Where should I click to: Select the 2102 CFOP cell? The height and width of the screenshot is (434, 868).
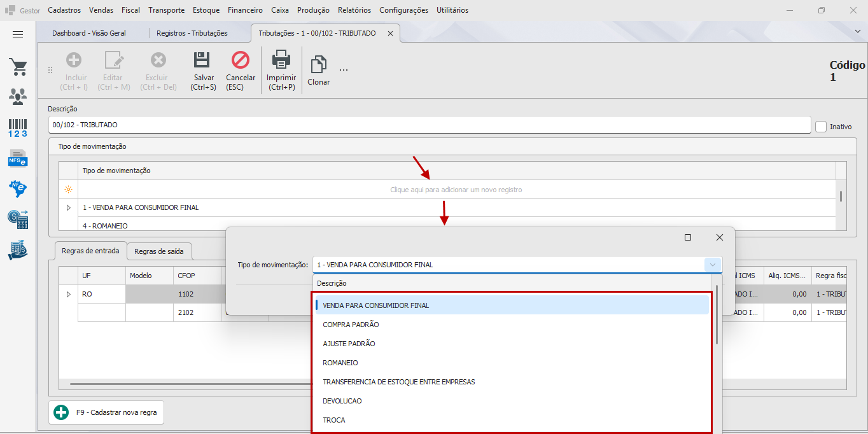[197, 312]
